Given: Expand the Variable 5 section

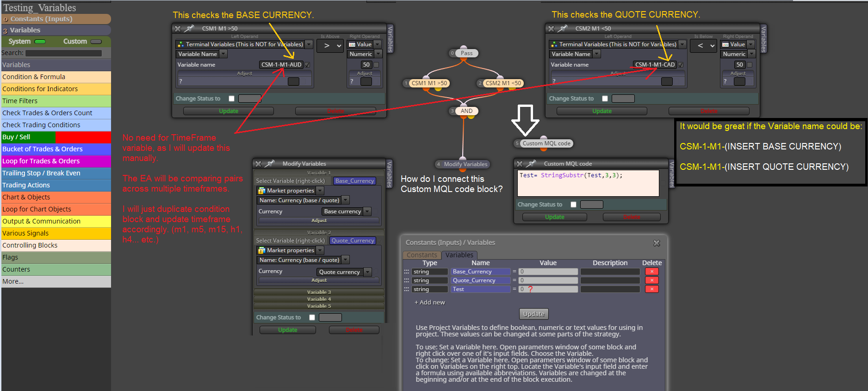Looking at the screenshot, I should 319,306.
